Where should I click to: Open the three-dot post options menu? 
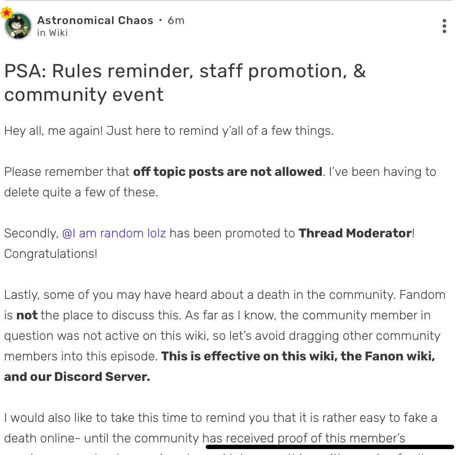point(444,26)
